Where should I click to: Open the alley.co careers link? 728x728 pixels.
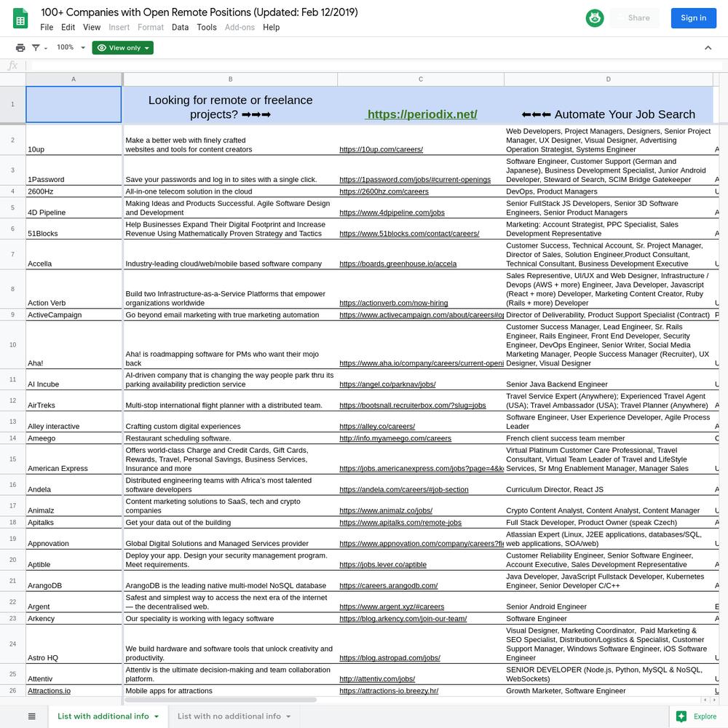[x=377, y=426]
